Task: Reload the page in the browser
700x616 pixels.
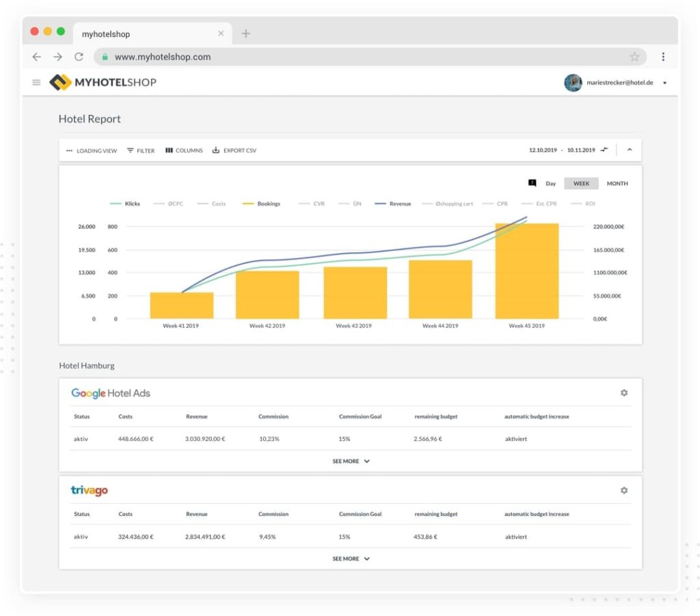Action: (x=79, y=57)
